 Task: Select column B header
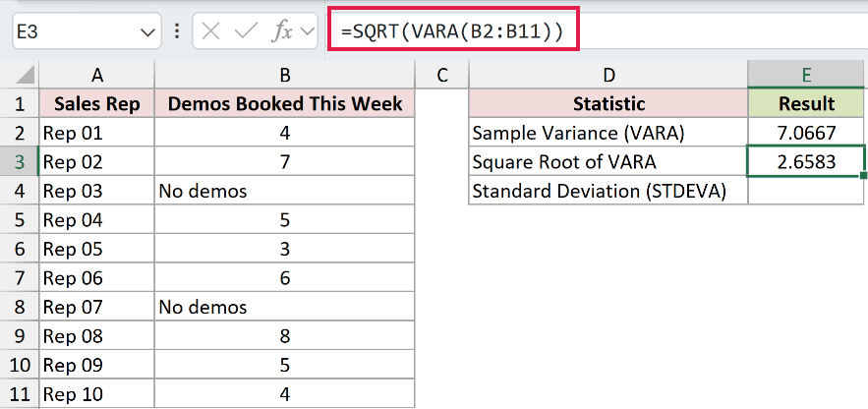[x=285, y=76]
